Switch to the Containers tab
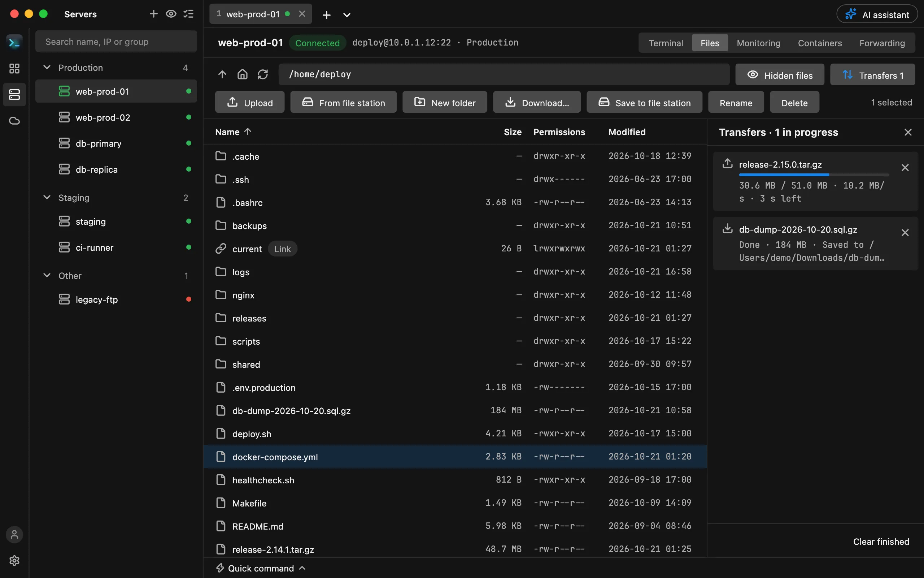The height and width of the screenshot is (578, 924). coord(820,43)
